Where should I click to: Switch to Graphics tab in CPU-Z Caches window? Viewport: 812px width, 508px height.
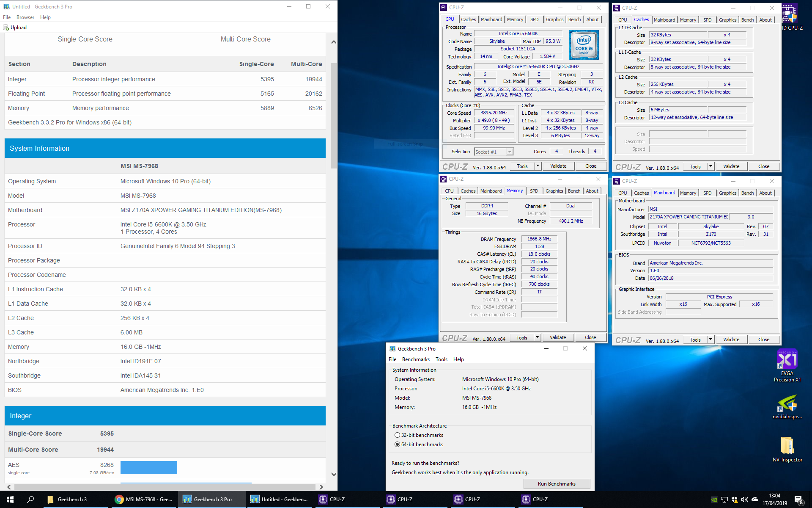point(727,20)
